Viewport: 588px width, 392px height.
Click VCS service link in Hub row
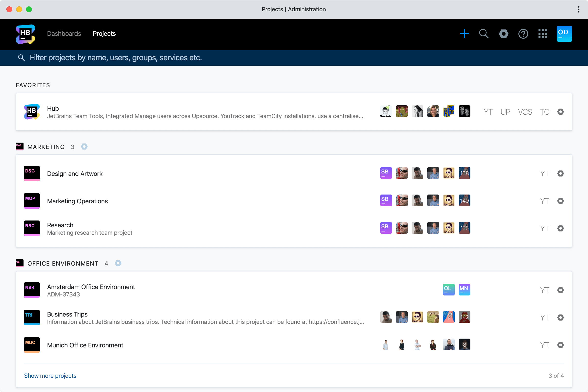(525, 112)
